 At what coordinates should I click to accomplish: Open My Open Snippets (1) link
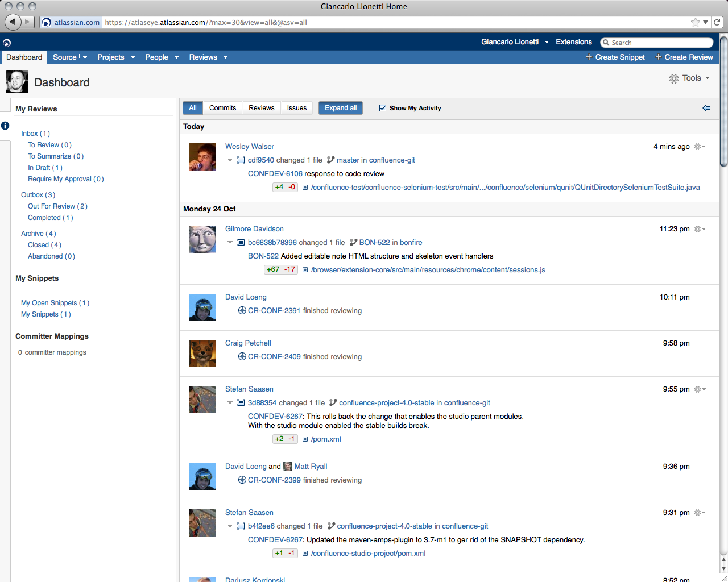click(55, 303)
